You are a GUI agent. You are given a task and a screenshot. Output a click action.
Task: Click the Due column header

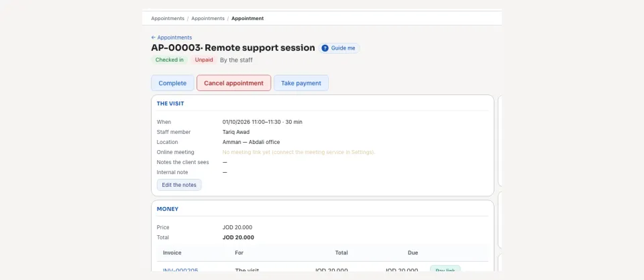[x=413, y=253]
